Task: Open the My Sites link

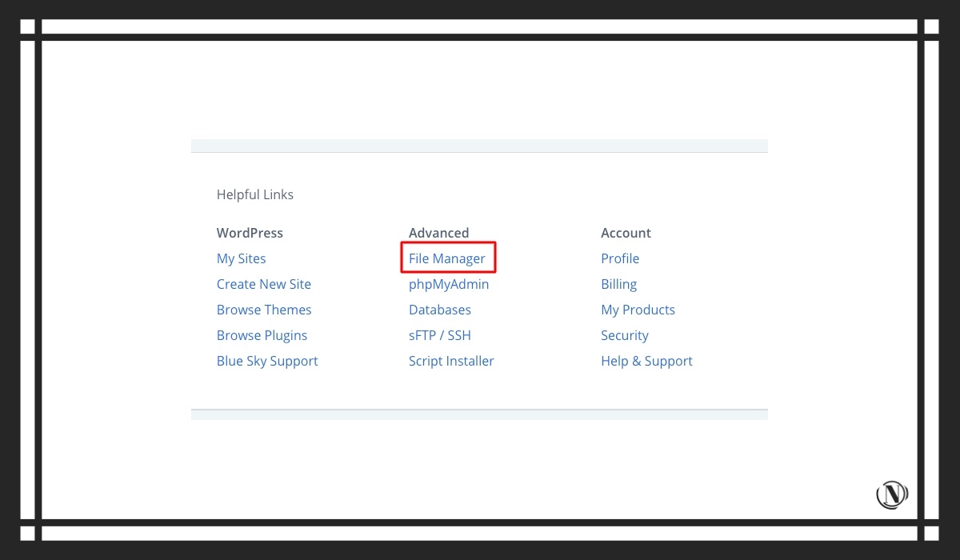Action: pyautogui.click(x=241, y=258)
